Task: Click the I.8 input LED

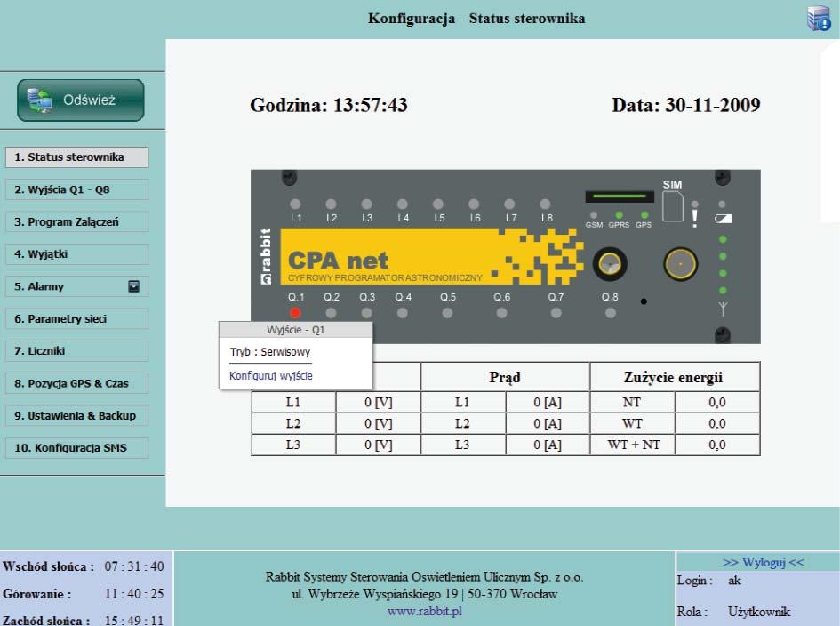Action: click(x=546, y=205)
